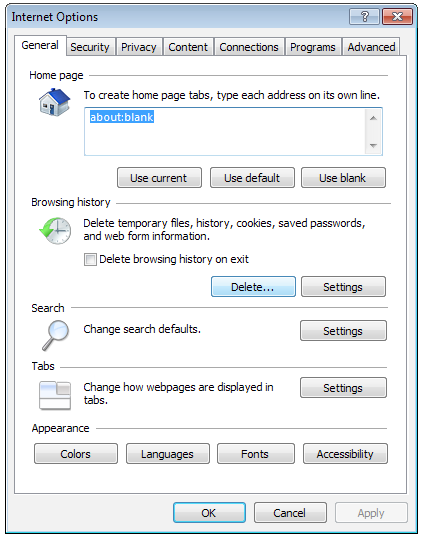Open the Privacy tab
Image resolution: width=424 pixels, height=538 pixels.
(139, 47)
